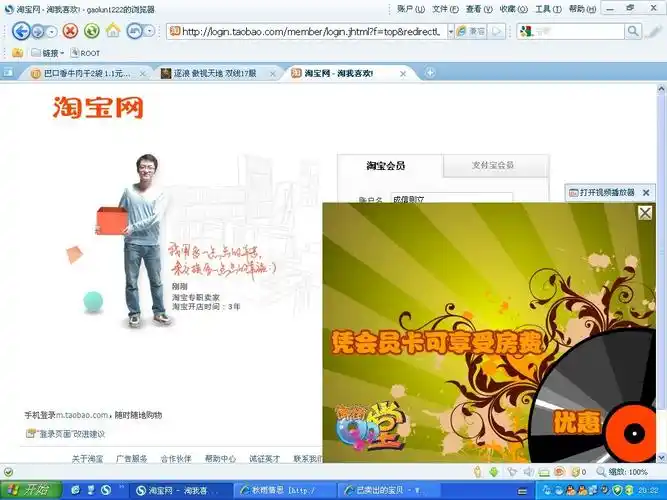Click the Windows 开始 Start button
Image resolution: width=667 pixels, height=500 pixels.
[31, 490]
